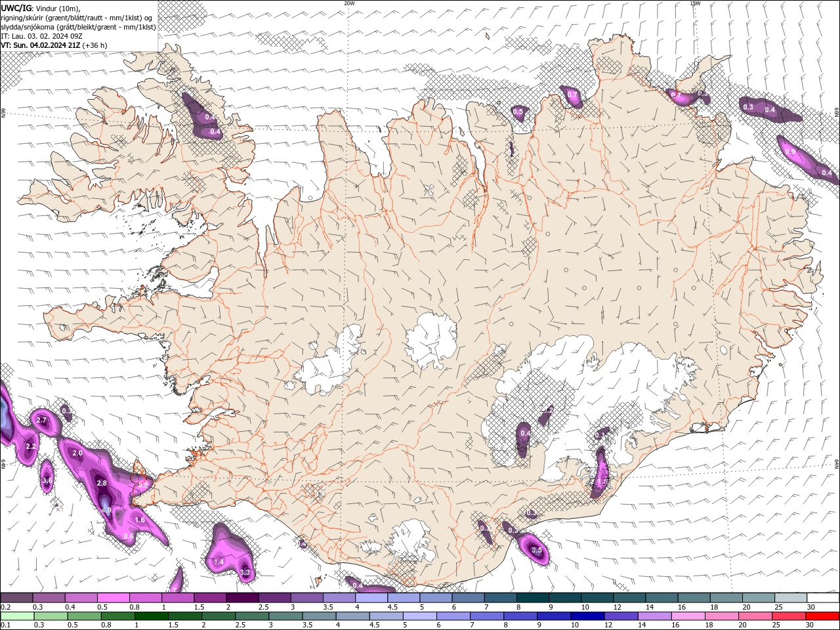Click the 3.6 precipitation value label
The image size is (840, 630).
click(x=47, y=481)
